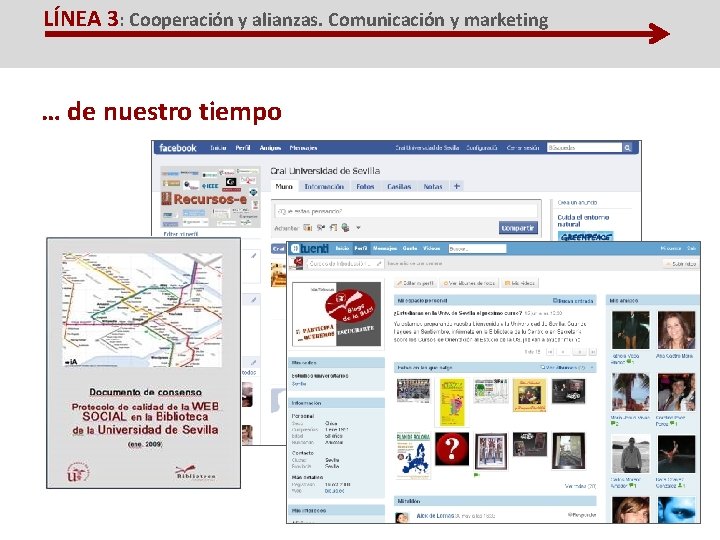Click the second attach icon beside Adjuntar
Image resolution: width=720 pixels, height=540 pixels.
pyautogui.click(x=321, y=228)
